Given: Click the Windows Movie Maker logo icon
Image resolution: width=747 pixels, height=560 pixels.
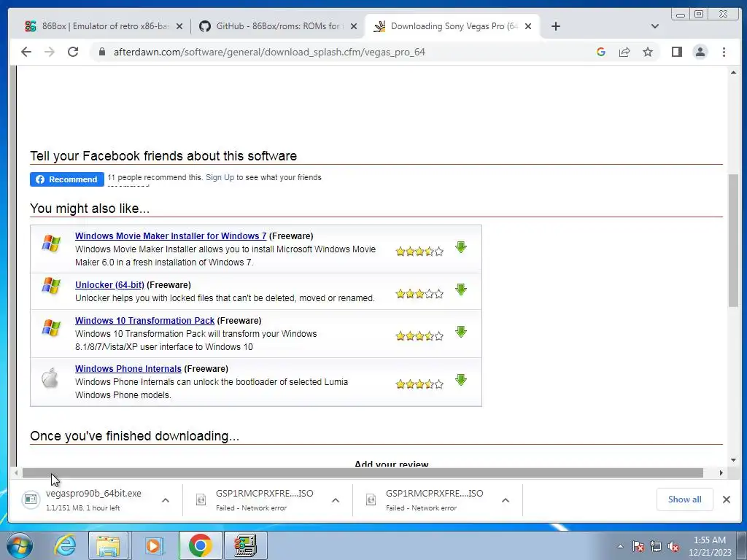Looking at the screenshot, I should (x=51, y=244).
